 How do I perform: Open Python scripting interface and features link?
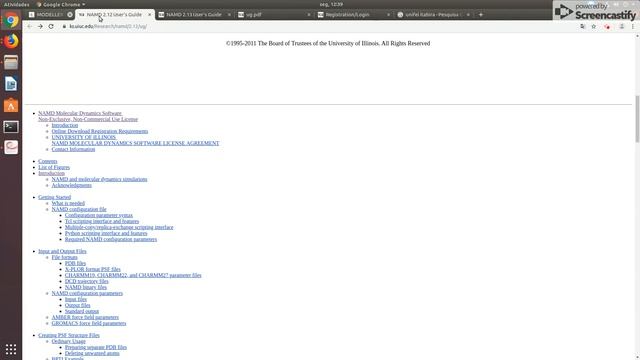point(106,233)
